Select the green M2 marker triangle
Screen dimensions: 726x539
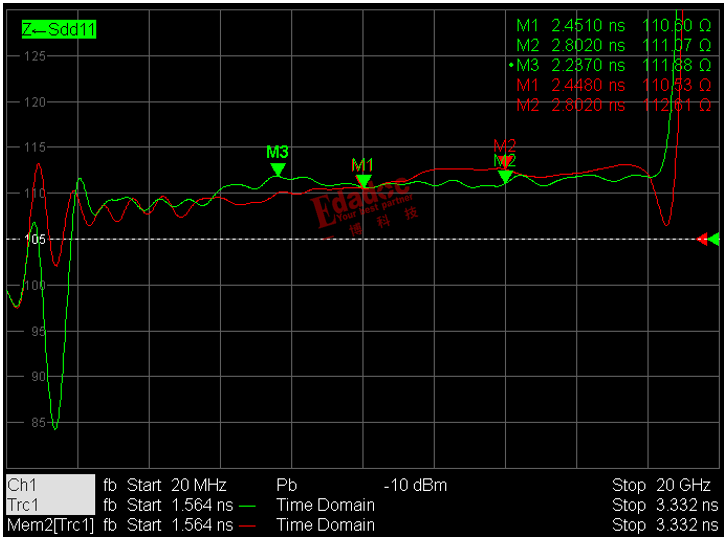coord(505,176)
